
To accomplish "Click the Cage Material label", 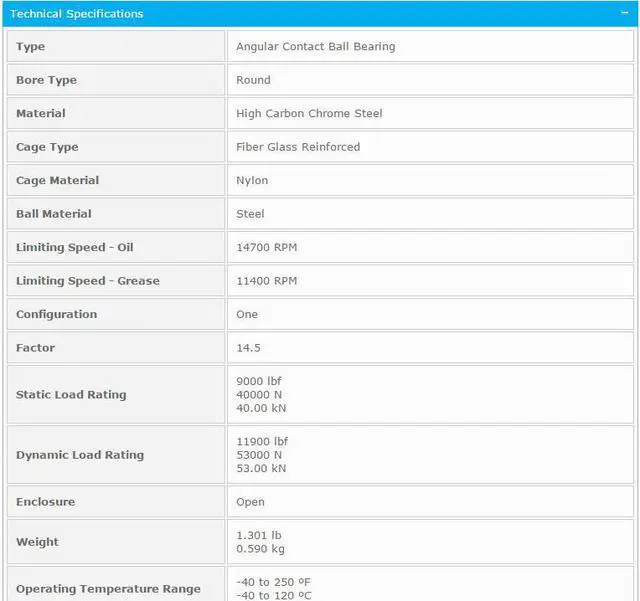I will pyautogui.click(x=57, y=181).
